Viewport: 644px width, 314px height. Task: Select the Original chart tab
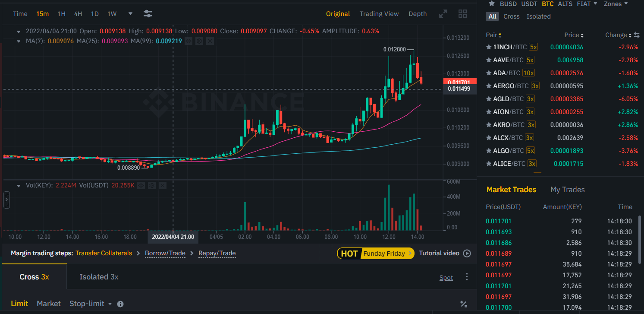[338, 14]
